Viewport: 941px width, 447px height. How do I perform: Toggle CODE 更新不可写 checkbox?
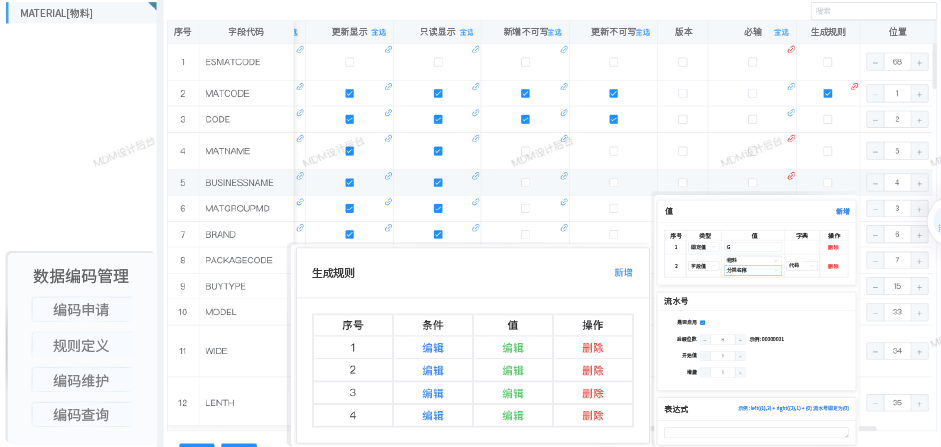(x=614, y=119)
